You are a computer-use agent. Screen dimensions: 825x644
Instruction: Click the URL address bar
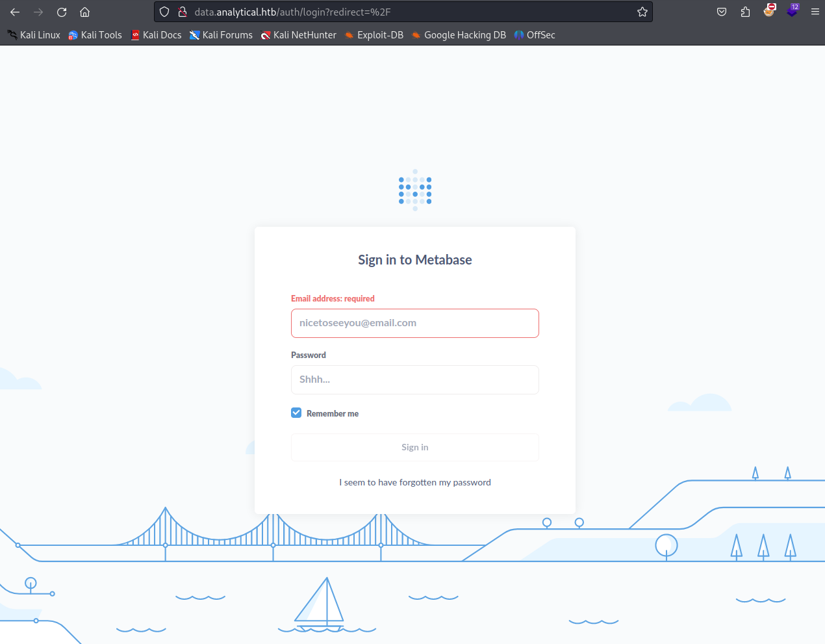(403, 12)
